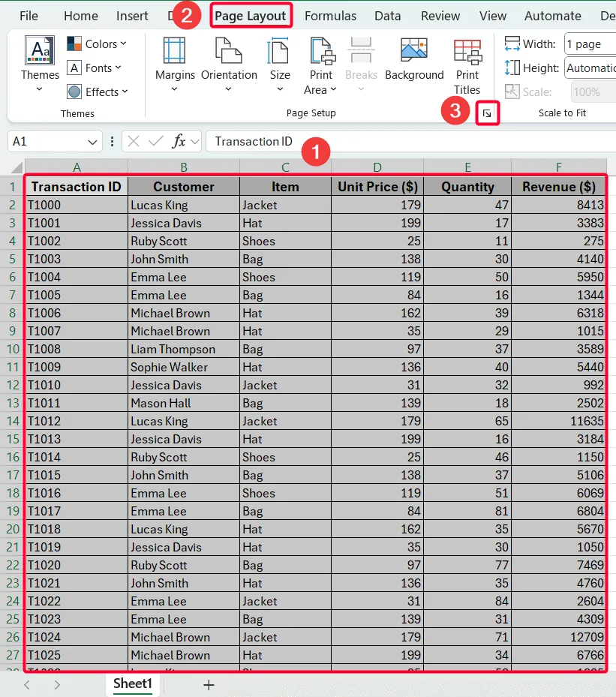Select row 1 header
Screen dimensions: 616x697
(x=13, y=187)
